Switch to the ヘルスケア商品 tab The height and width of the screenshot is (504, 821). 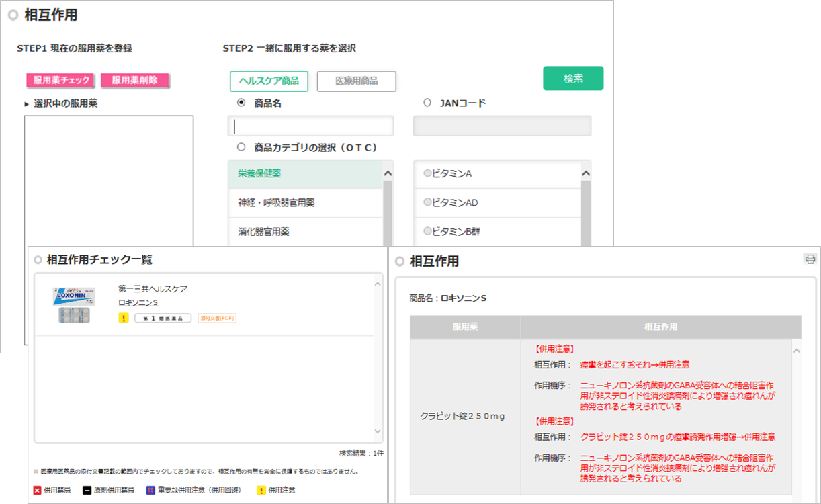[x=269, y=81]
